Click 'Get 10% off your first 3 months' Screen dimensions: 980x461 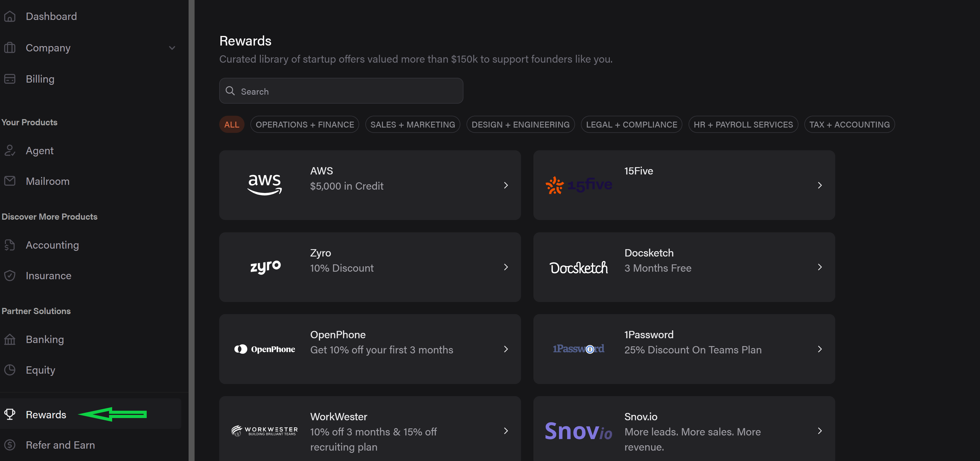click(x=382, y=350)
